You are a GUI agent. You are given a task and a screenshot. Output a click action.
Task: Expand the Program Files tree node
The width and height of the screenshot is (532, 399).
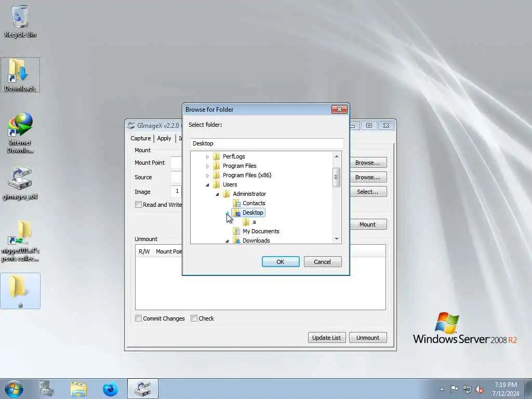tap(207, 166)
